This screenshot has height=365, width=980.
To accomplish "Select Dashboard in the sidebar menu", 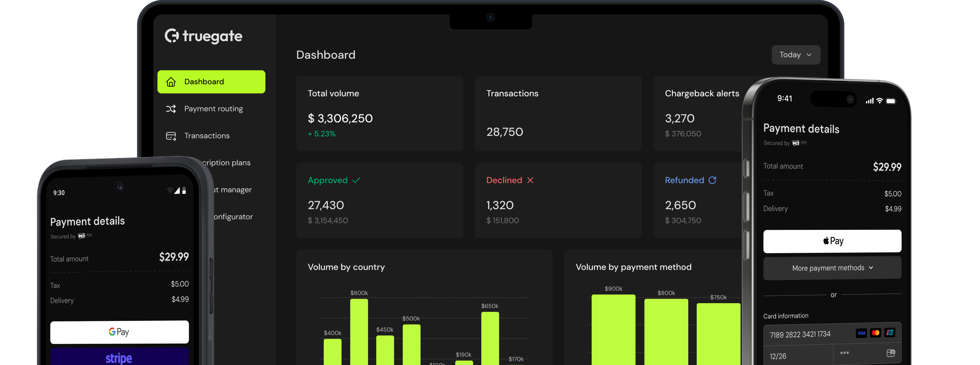I will (x=211, y=82).
